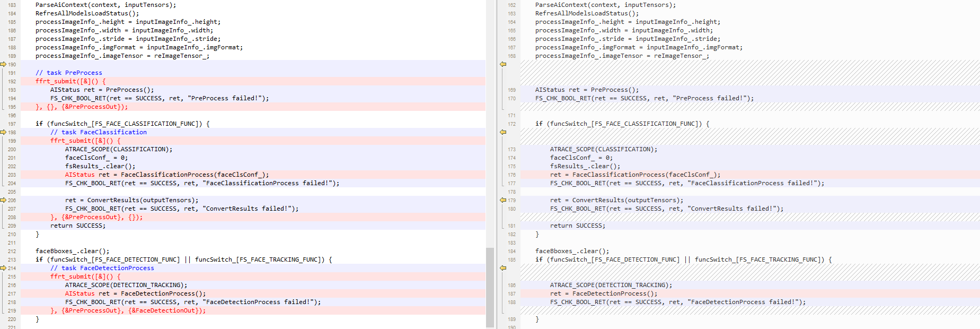Click copy-to-right arrow at left line 214

3,268
